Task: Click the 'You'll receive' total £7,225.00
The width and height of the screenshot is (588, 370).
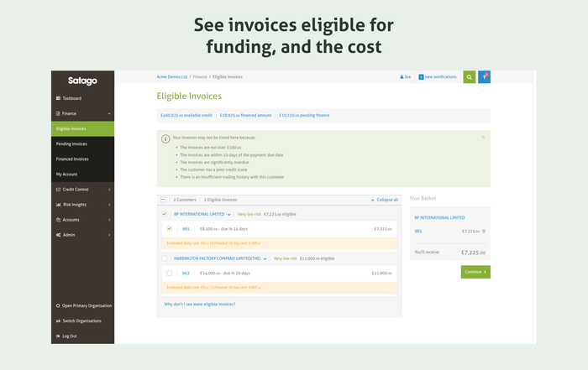Action: coord(473,253)
